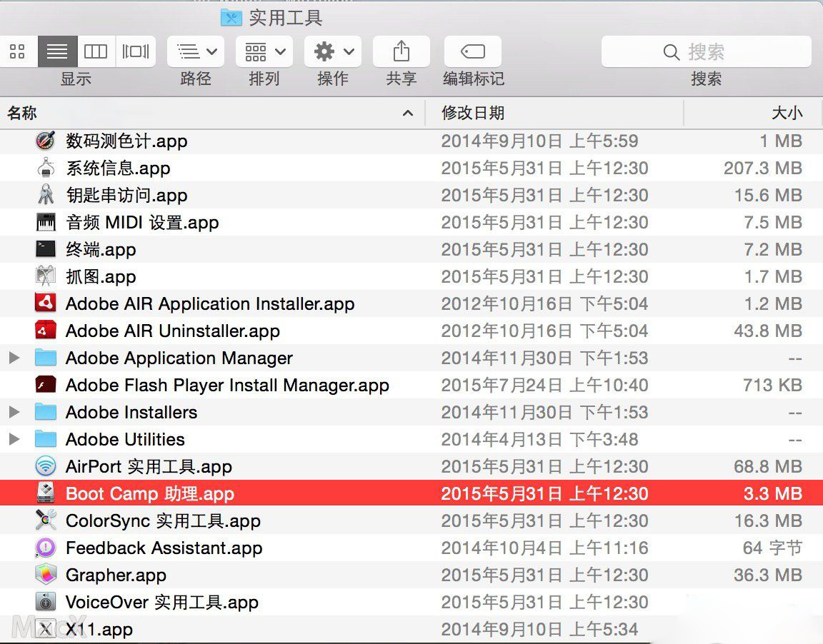Screen dimensions: 823x644
Task: Click the 数码测色计.app file name
Action: pyautogui.click(x=126, y=141)
